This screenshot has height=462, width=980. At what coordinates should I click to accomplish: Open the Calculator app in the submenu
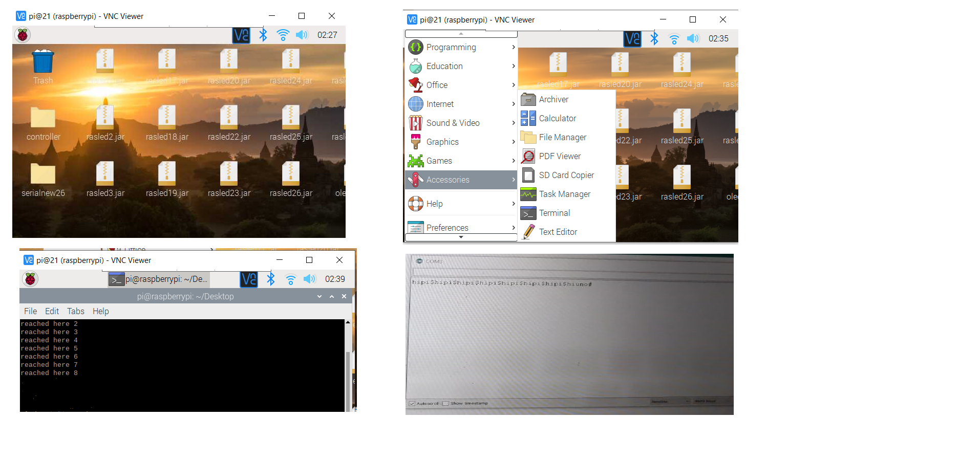click(x=557, y=118)
